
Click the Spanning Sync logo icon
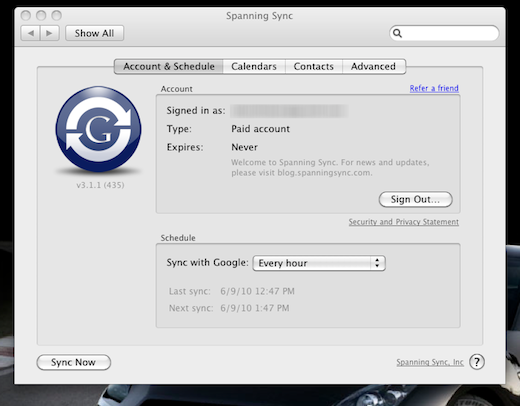pos(98,129)
